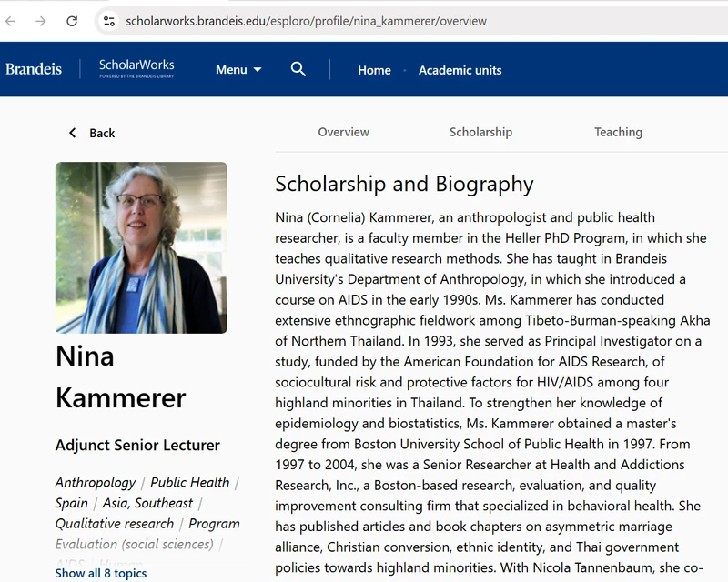Select the Asia, Southeast topic tag
Image resolution: width=728 pixels, height=582 pixels.
point(147,503)
